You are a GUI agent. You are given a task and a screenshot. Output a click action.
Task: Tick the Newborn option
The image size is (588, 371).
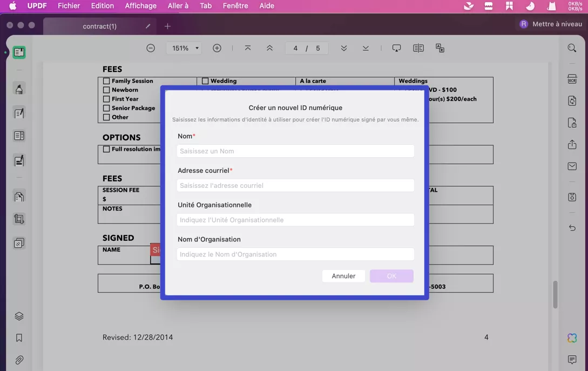[x=106, y=90]
